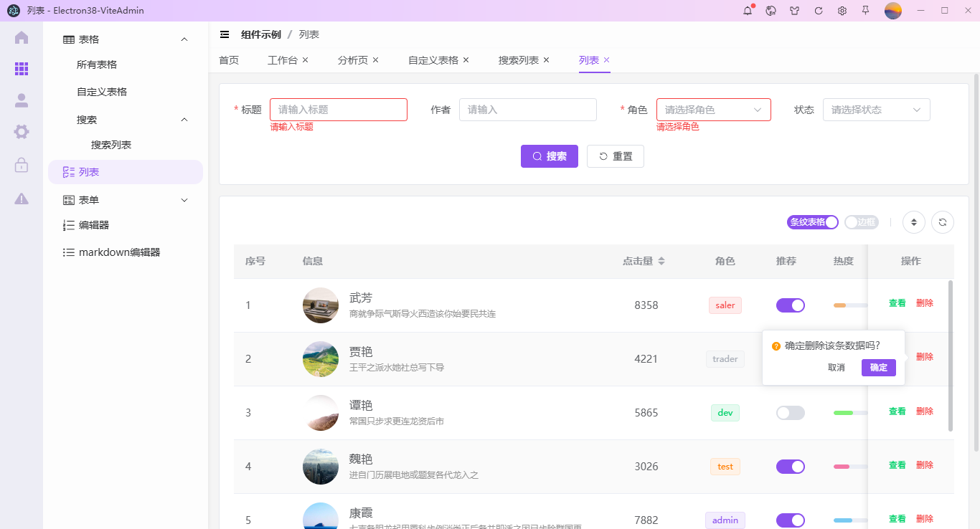980x529 pixels.
Task: Click the home icon in the left sidebar
Action: [x=21, y=38]
